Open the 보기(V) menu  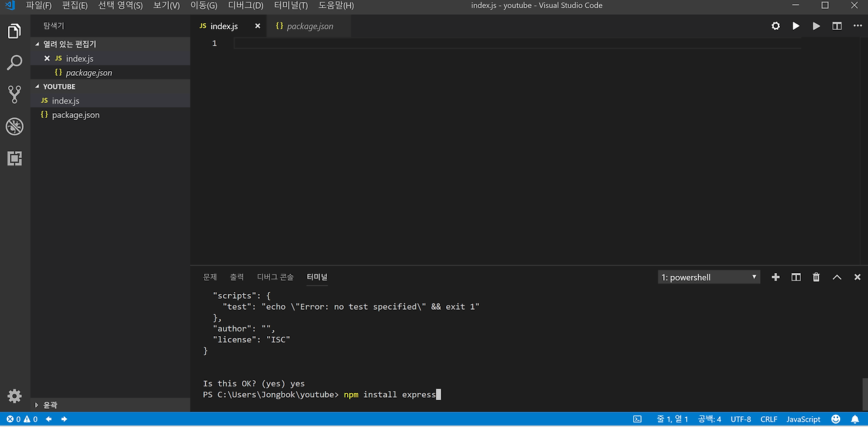[x=167, y=5]
